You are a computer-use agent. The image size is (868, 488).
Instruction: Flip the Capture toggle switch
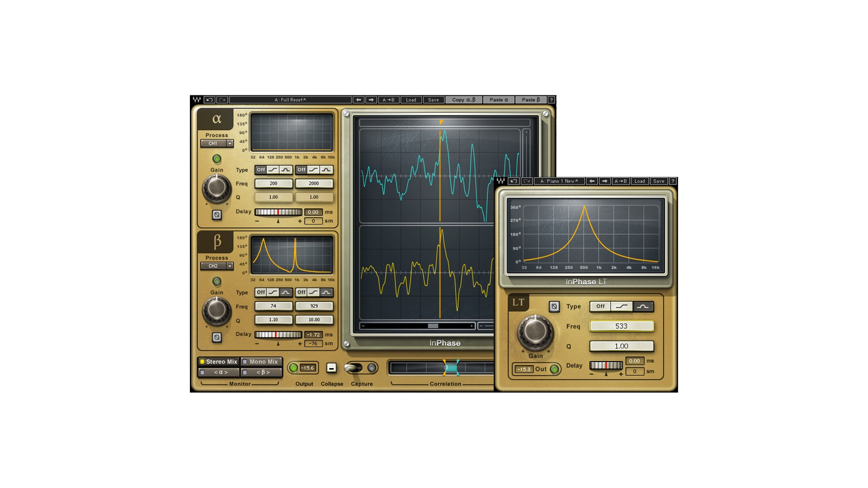tap(354, 368)
